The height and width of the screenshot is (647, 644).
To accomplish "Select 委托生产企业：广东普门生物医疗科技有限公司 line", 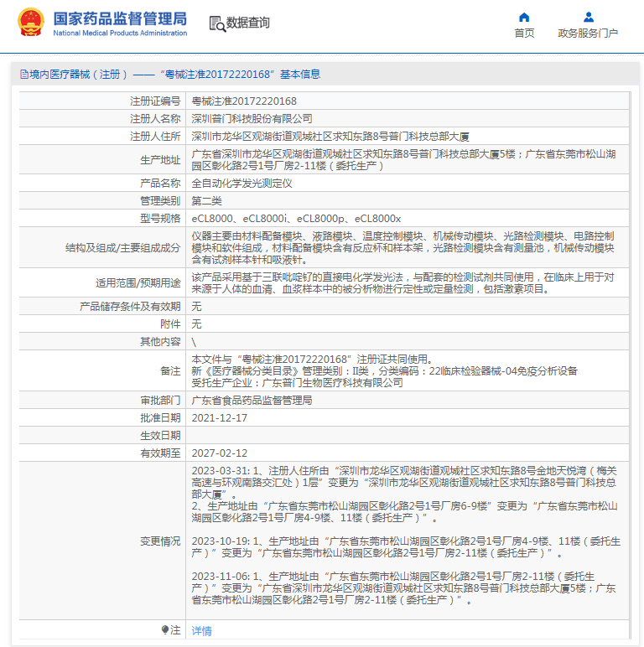I will point(297,383).
